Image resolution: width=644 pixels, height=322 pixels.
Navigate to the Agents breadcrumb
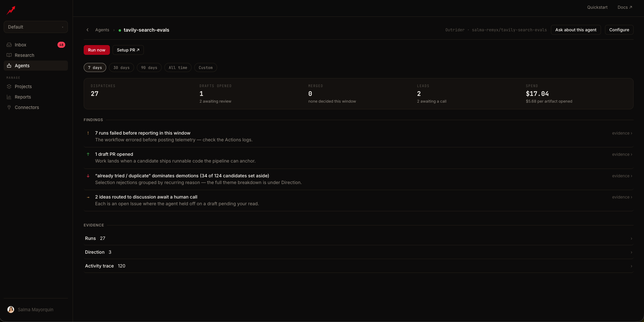[102, 30]
